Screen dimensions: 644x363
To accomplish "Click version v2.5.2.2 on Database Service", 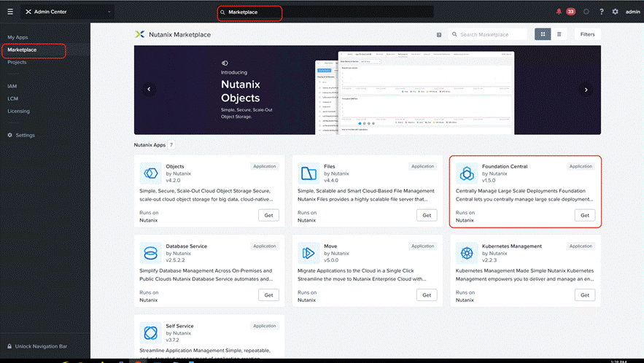I will point(175,260).
